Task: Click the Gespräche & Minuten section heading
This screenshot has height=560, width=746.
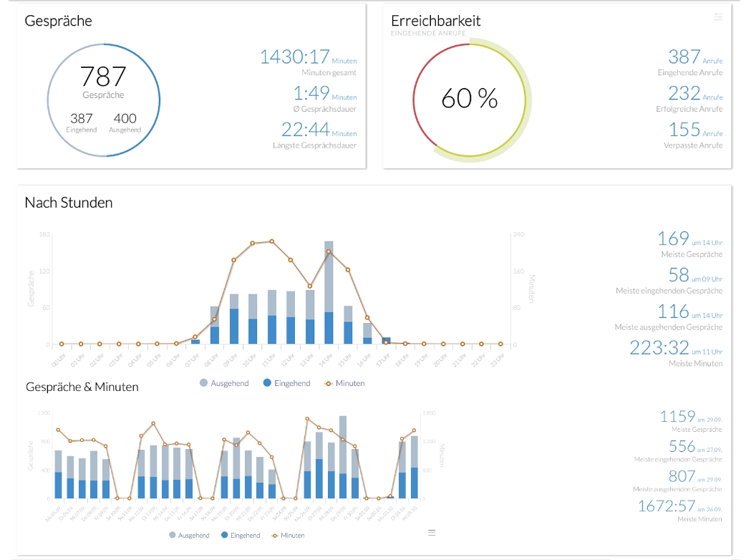Action: [82, 387]
